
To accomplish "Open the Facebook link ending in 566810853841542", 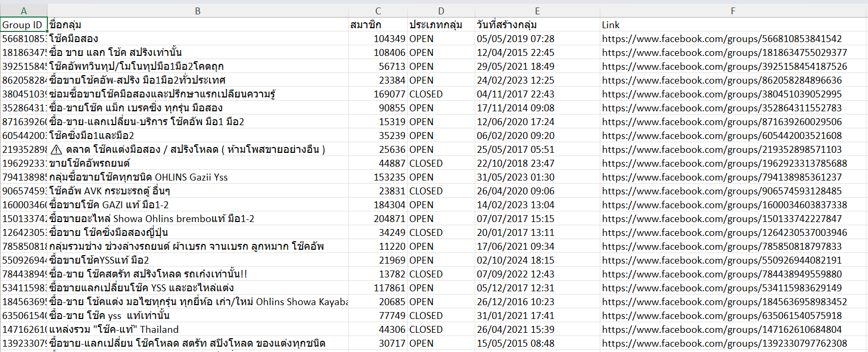I will tap(722, 39).
